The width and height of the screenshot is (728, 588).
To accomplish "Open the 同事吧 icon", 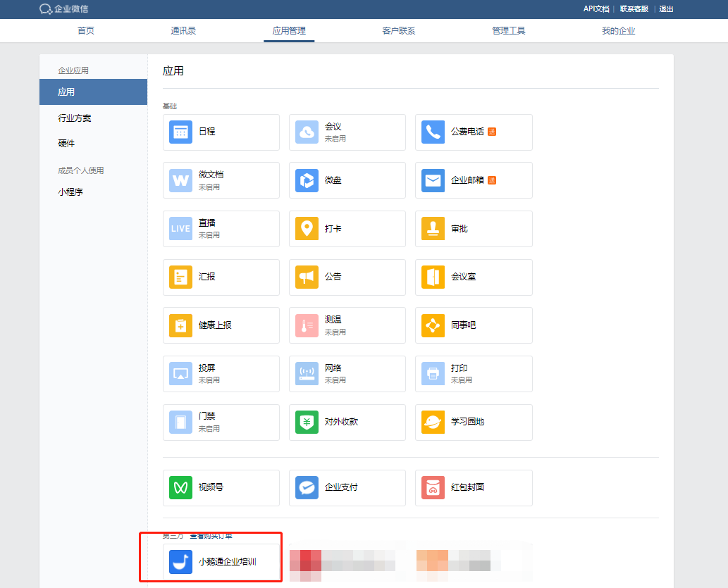I will 433,325.
